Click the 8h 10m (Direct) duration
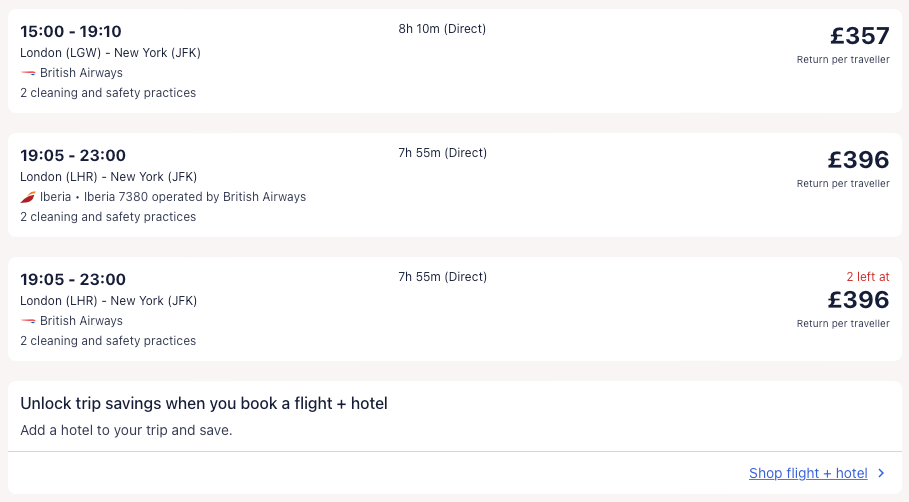909x502 pixels. pyautogui.click(x=442, y=29)
